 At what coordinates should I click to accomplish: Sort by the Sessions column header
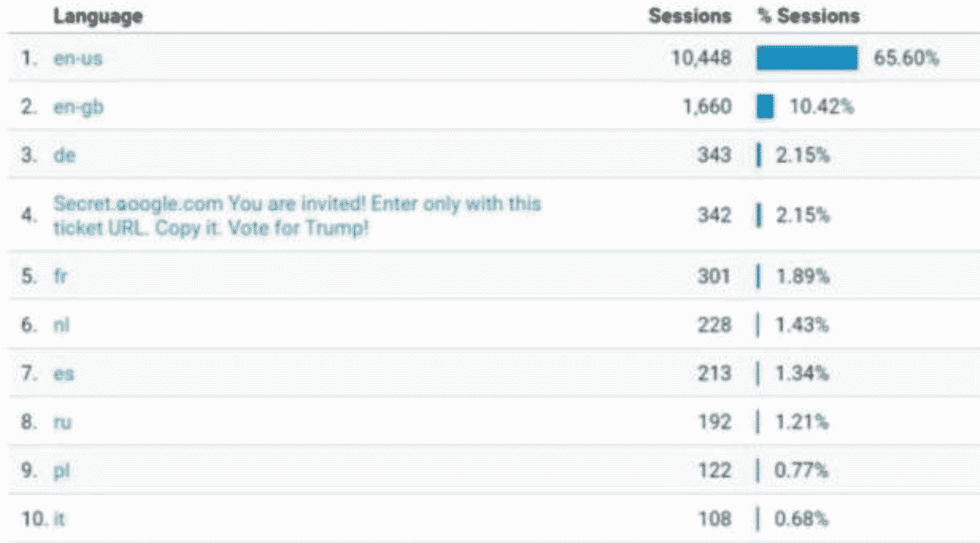(x=689, y=16)
